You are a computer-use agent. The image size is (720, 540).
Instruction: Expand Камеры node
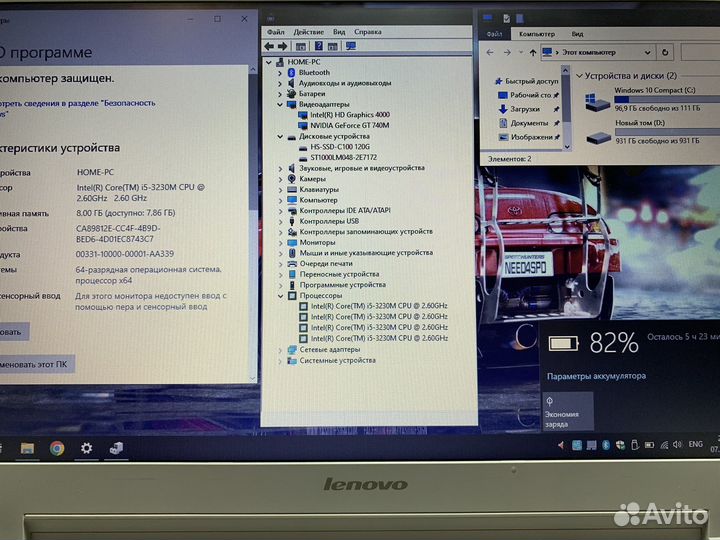pyautogui.click(x=281, y=179)
